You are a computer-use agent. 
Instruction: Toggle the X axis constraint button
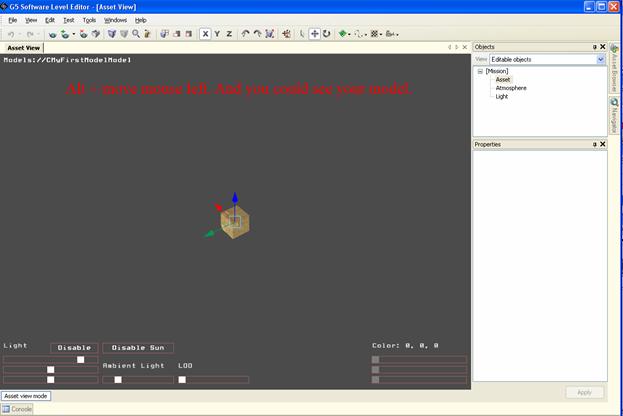[205, 33]
